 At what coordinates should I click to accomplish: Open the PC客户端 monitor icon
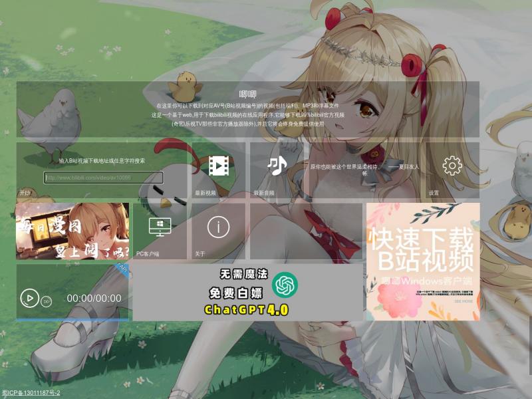(160, 227)
